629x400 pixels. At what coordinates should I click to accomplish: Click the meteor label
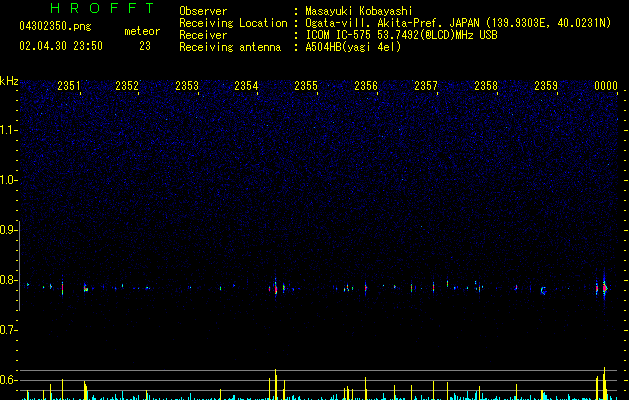click(x=142, y=31)
